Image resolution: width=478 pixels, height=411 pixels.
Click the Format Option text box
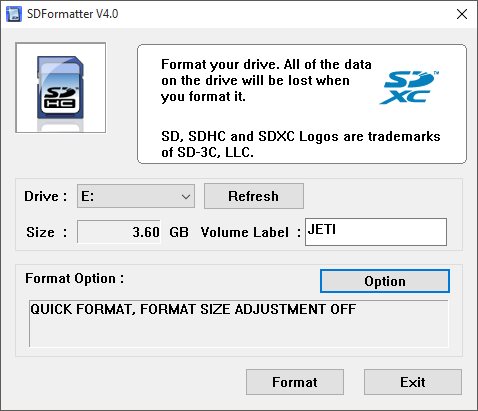tap(239, 324)
